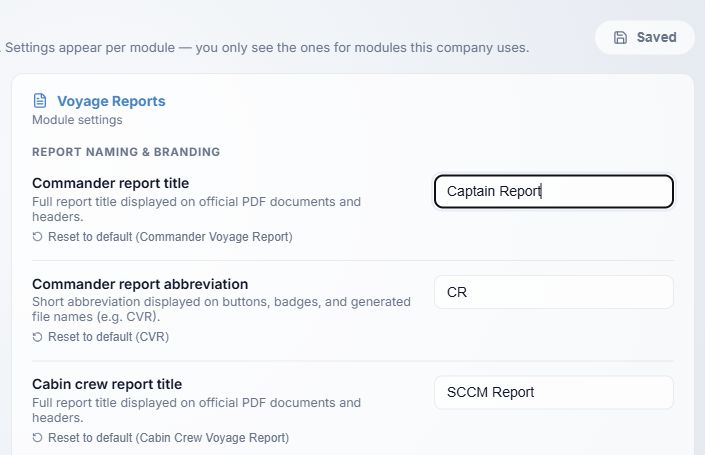The image size is (705, 455).
Task: Select the Report Naming & Branding heading
Action: 126,152
